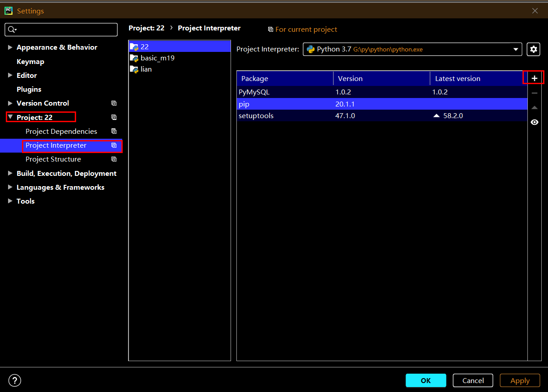This screenshot has width=548, height=392.
Task: Click setuptools version 47.1.0 cell
Action: coord(345,116)
